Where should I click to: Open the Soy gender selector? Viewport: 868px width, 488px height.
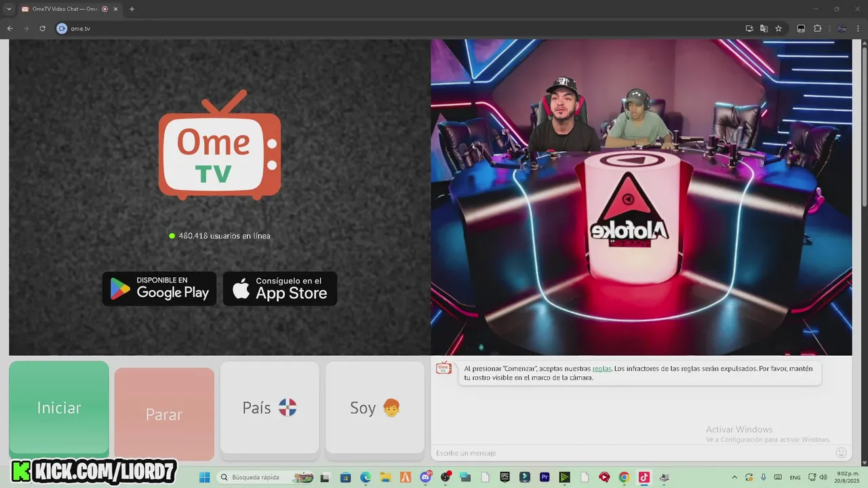click(375, 407)
